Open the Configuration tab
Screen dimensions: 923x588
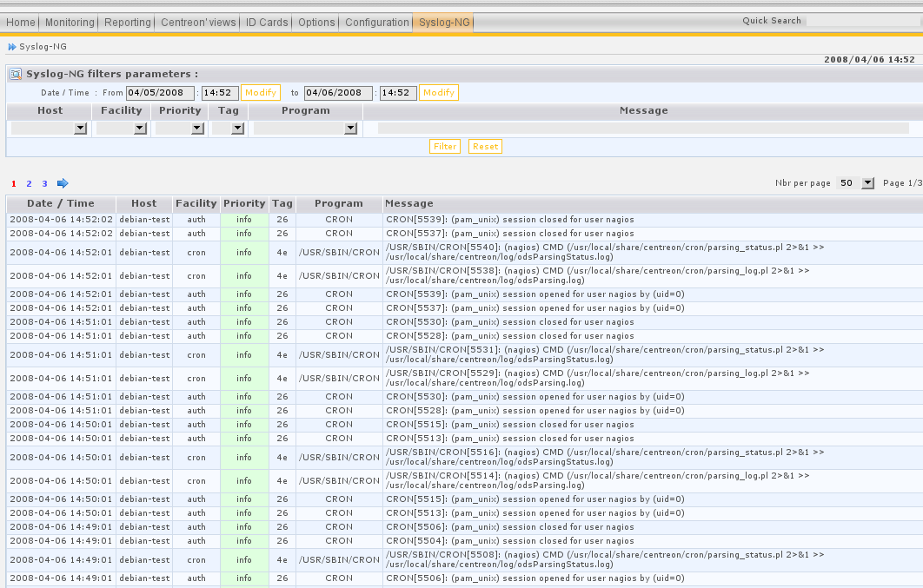(x=376, y=23)
